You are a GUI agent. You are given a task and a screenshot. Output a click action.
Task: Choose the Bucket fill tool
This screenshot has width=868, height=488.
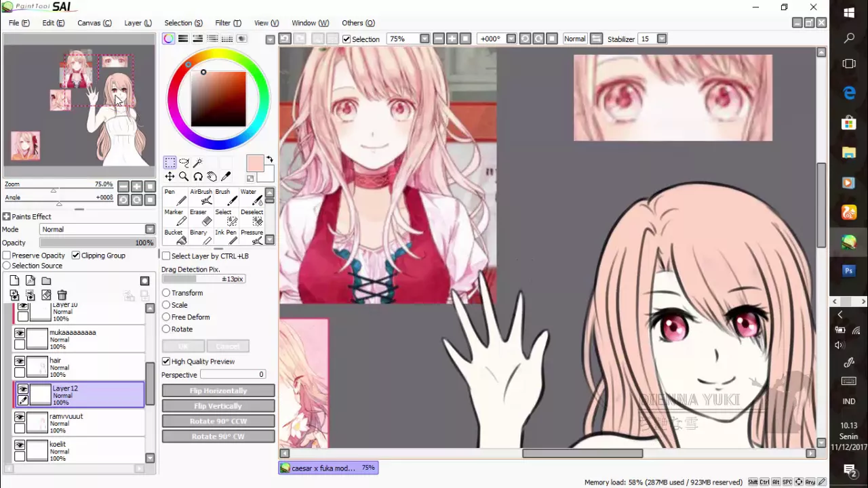point(174,237)
